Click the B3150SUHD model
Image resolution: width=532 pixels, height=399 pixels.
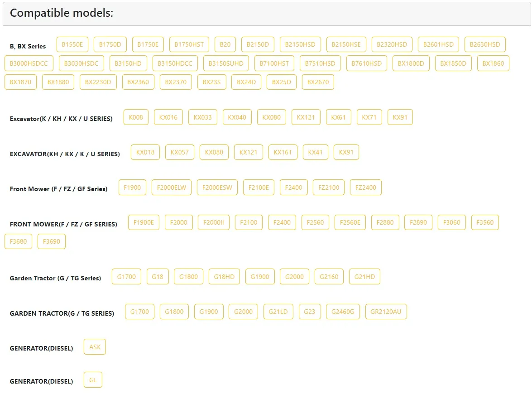coord(226,63)
